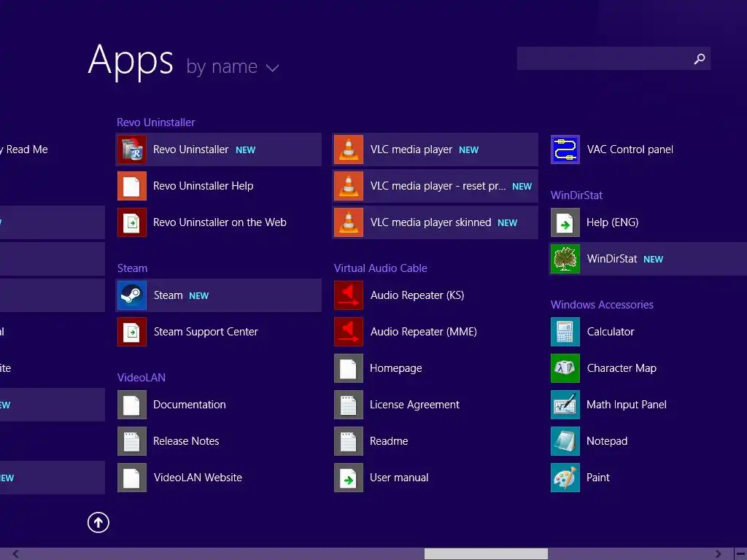The height and width of the screenshot is (560, 747).
Task: Click the Windows Accessories group header
Action: [602, 305]
